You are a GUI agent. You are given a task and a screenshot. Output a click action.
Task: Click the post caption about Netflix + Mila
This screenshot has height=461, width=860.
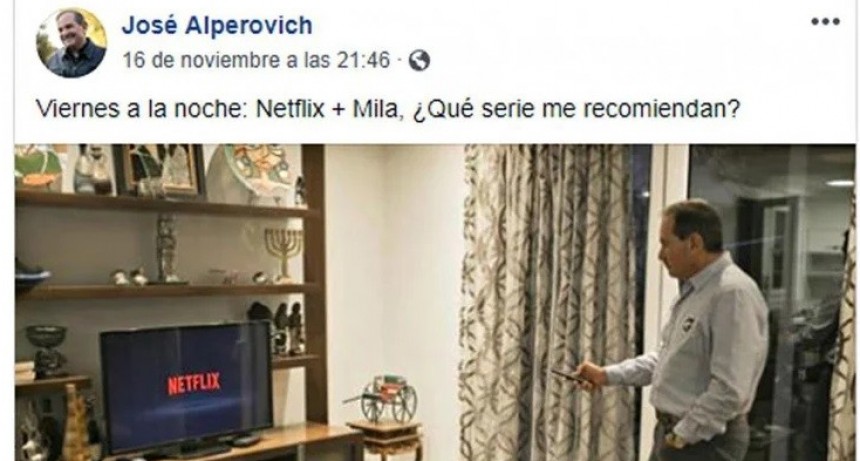(x=388, y=109)
